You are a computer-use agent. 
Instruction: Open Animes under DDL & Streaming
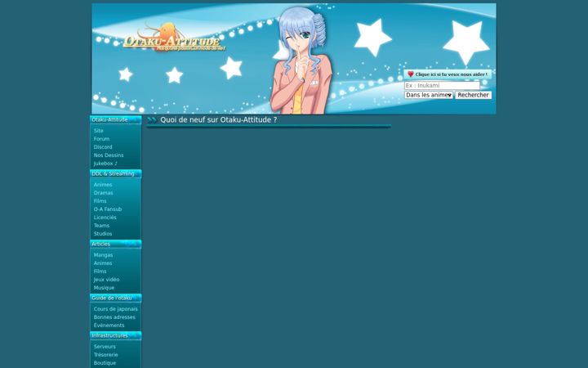click(103, 185)
